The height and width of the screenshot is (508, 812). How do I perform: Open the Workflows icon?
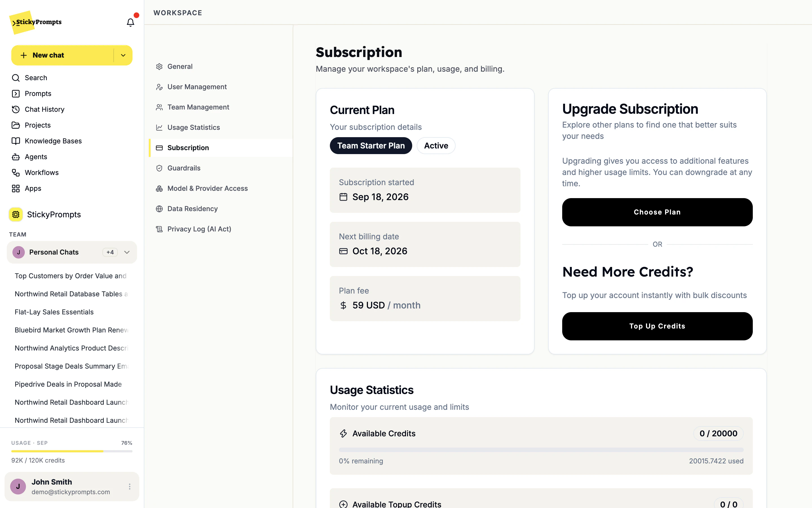tap(16, 172)
